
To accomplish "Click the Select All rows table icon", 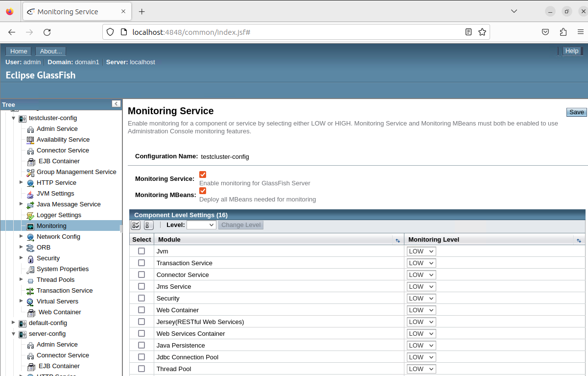I will click(x=136, y=225).
